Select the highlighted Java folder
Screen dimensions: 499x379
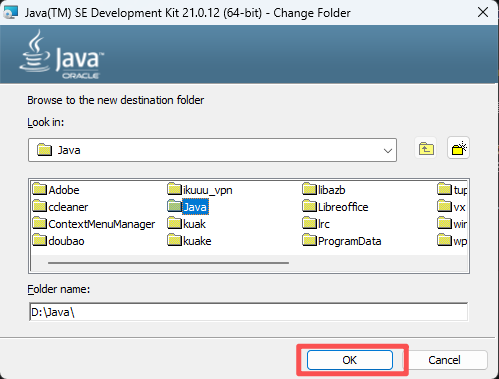(x=188, y=207)
